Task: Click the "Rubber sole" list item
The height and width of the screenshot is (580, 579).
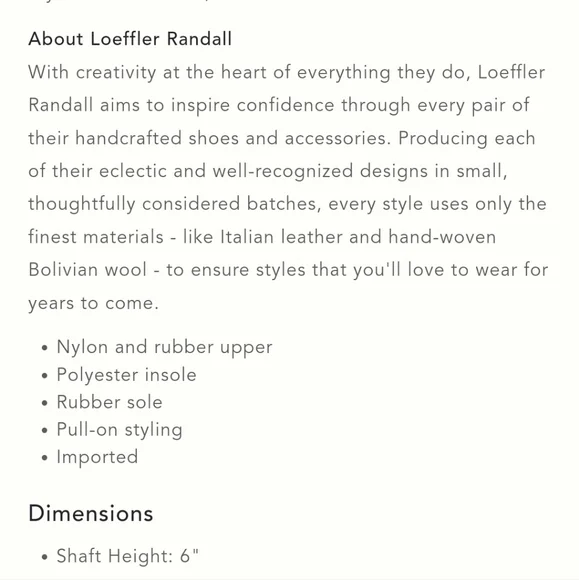Action: [110, 402]
